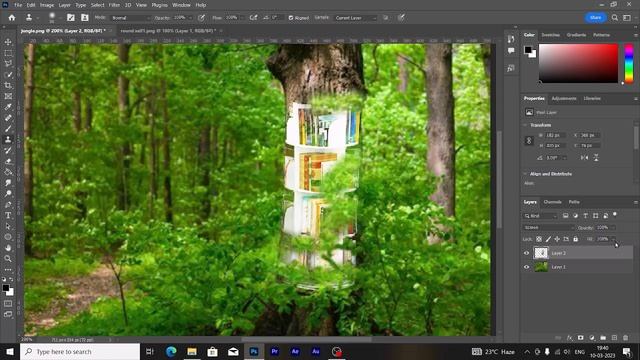Select the Hand tool
640x360 pixels.
click(8, 248)
